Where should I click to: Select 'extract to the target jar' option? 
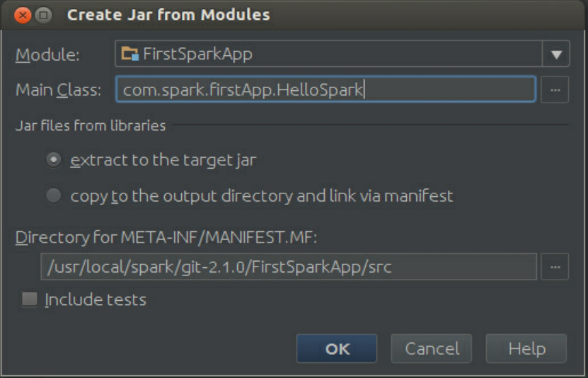(x=53, y=160)
